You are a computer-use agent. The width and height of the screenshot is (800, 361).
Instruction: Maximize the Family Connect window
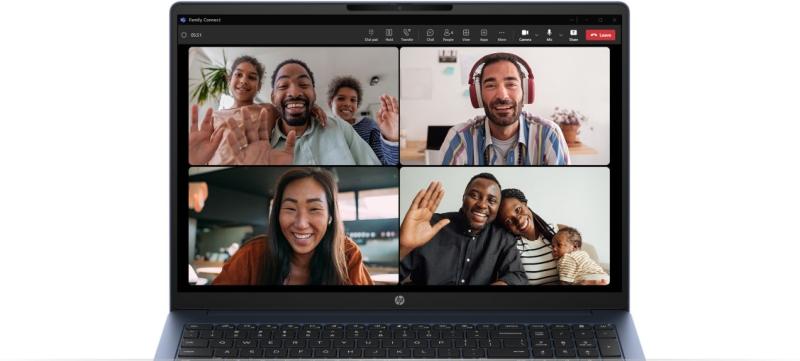pyautogui.click(x=600, y=20)
